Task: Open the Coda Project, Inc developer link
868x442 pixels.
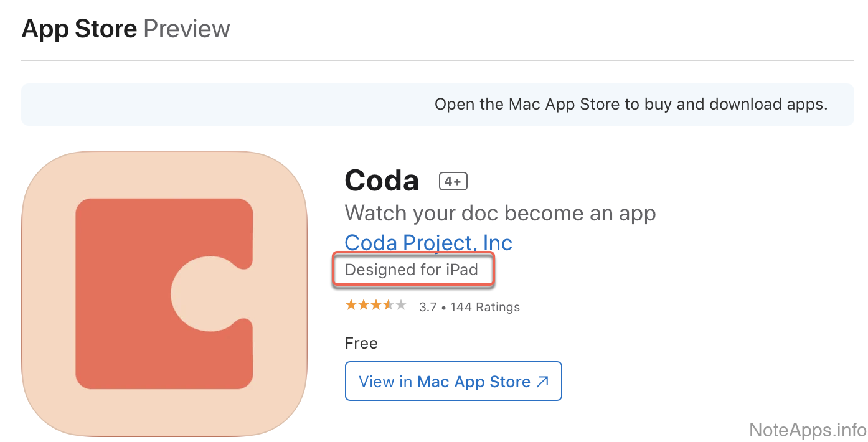Action: (428, 242)
